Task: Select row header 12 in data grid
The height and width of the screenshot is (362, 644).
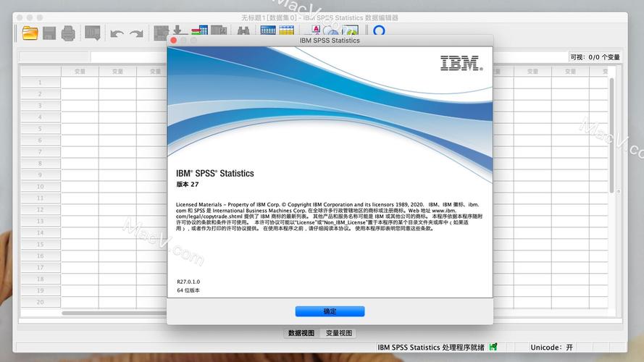Action: pos(41,210)
